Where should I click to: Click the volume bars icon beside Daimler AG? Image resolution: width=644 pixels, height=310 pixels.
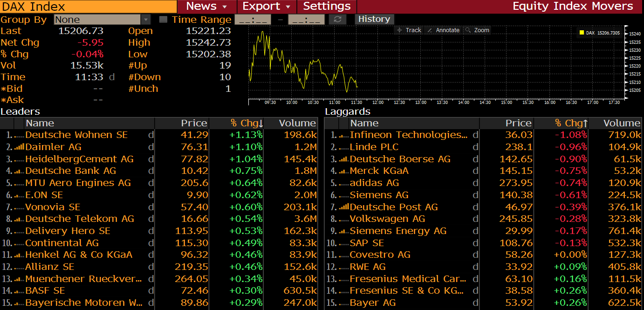coord(19,147)
